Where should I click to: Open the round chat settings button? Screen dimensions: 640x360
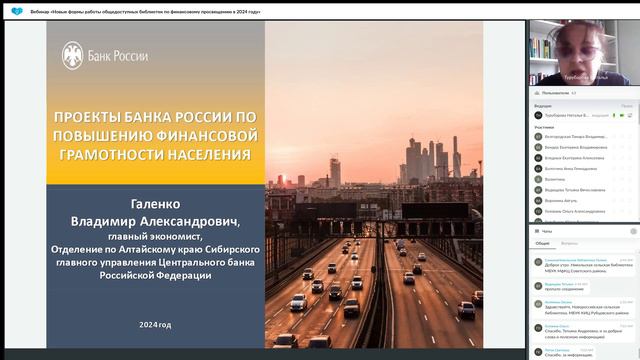tap(633, 231)
